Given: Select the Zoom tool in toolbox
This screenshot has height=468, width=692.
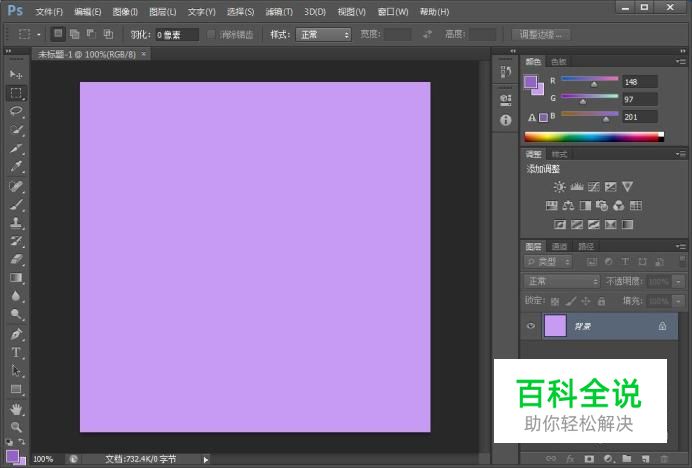Looking at the screenshot, I should tap(16, 426).
